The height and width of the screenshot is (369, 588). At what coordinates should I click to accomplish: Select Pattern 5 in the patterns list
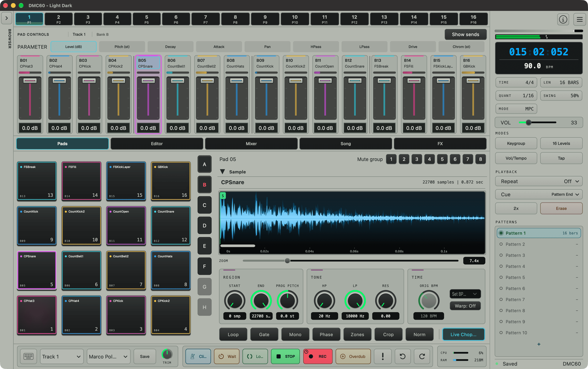tap(539, 277)
